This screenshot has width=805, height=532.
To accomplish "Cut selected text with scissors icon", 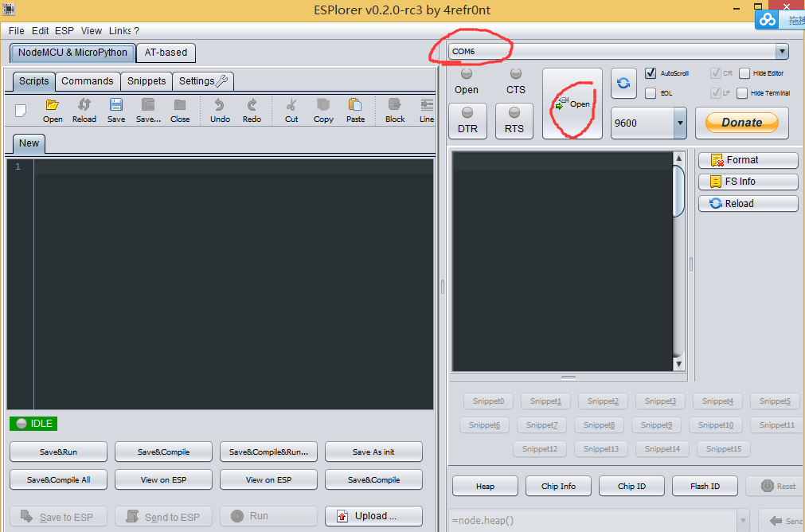I will pyautogui.click(x=291, y=111).
